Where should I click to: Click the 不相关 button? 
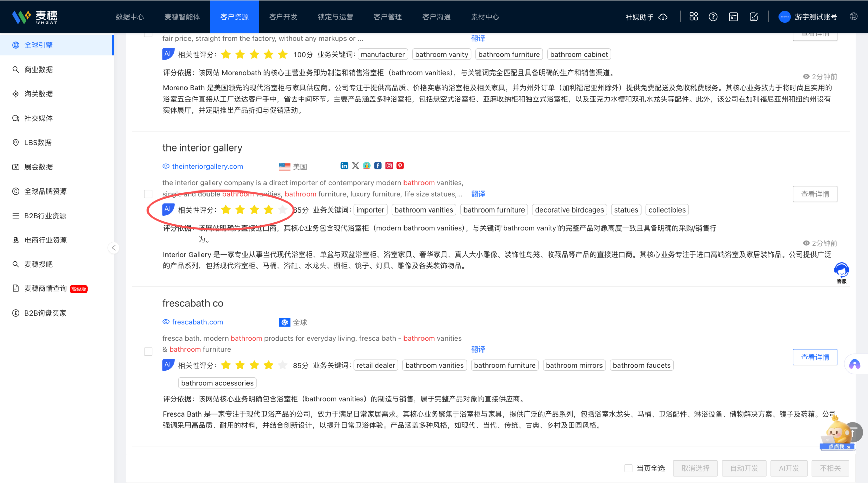click(830, 468)
